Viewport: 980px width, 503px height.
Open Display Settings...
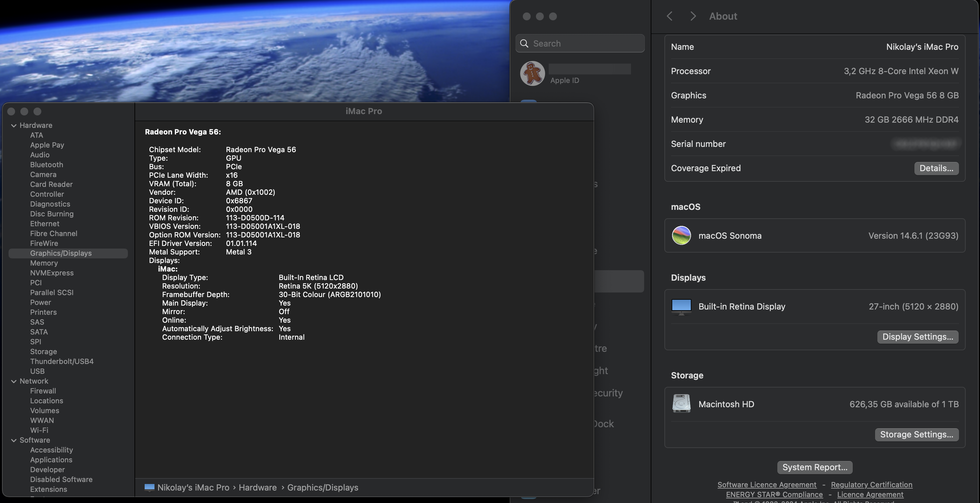pos(917,337)
